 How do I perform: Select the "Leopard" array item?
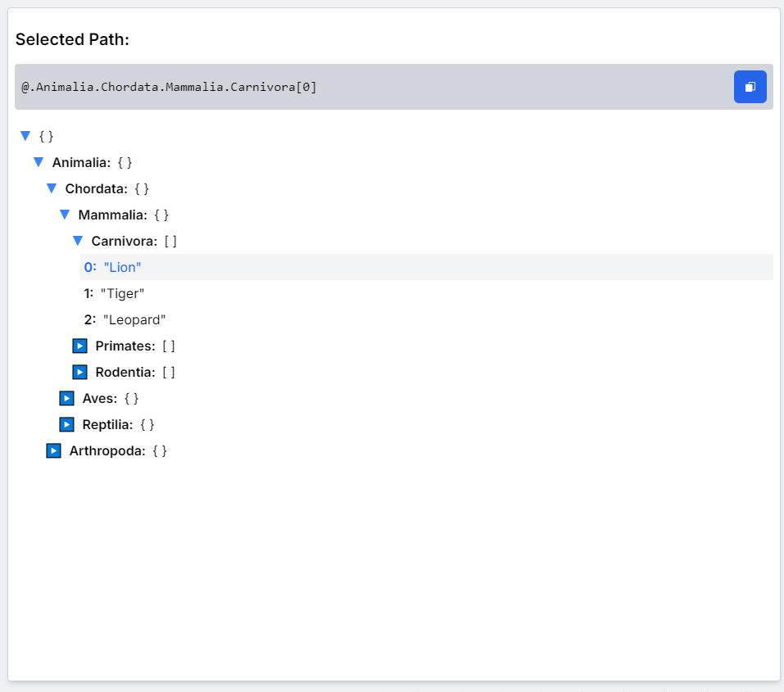point(134,319)
